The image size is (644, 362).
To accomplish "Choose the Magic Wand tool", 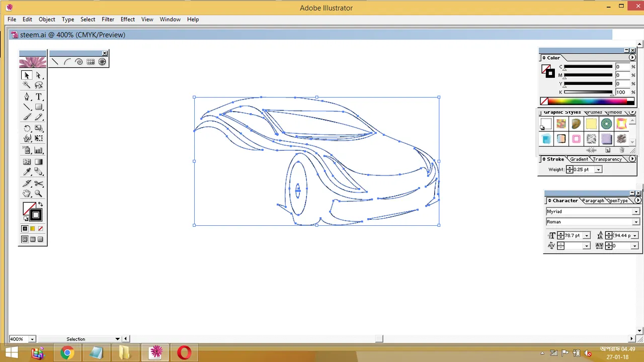I will 27,85.
